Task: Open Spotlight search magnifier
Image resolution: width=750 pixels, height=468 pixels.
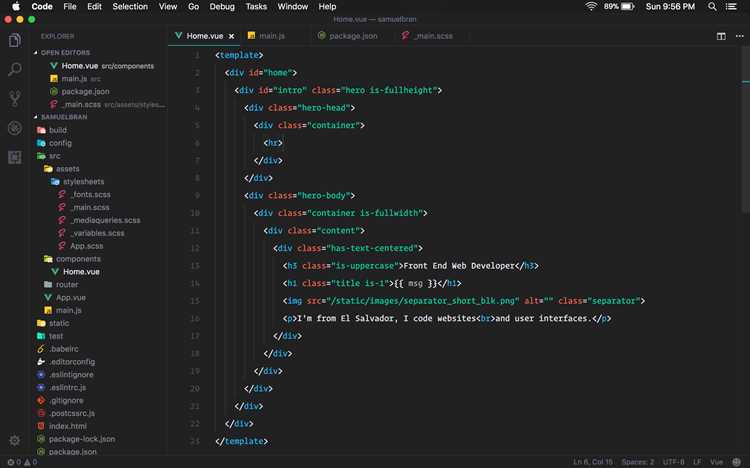Action: 712,7
